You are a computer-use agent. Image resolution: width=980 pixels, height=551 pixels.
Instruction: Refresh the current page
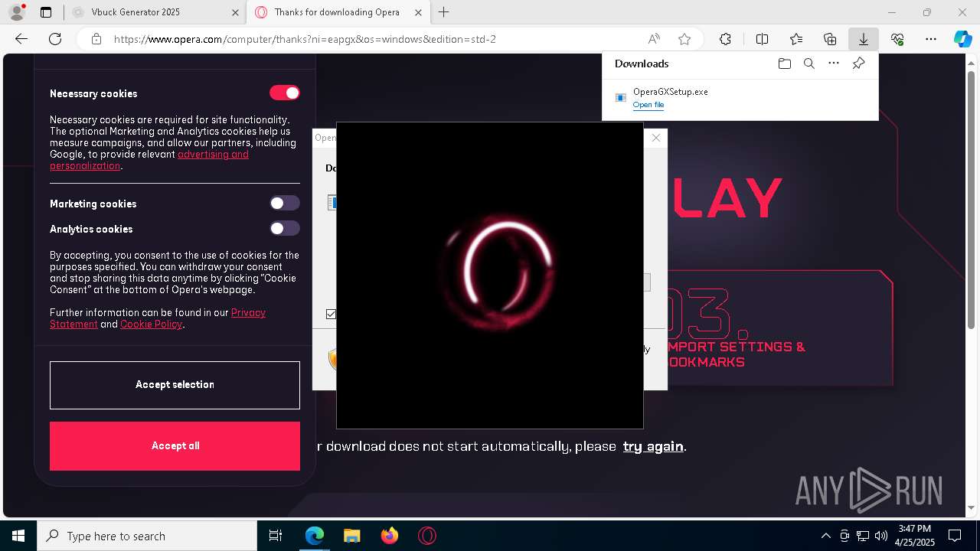(x=55, y=39)
